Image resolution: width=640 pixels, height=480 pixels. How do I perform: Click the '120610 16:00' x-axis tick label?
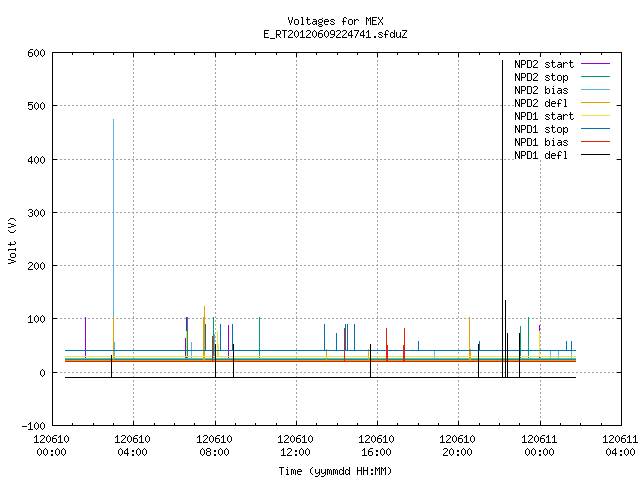[376, 446]
